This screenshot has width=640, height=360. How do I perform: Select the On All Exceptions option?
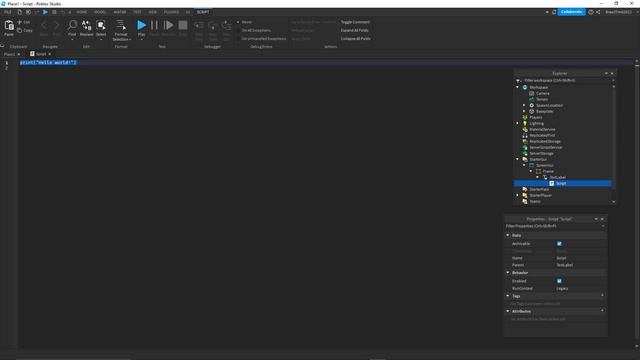(254, 30)
